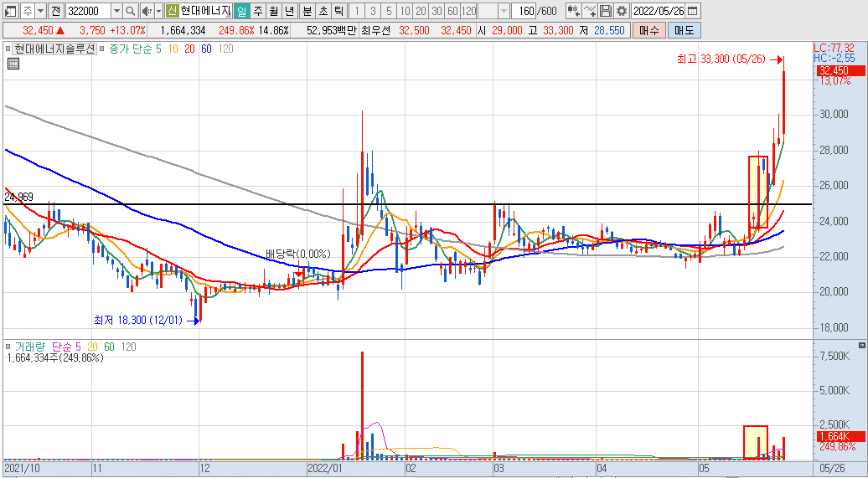Click the speaker sound alert icon
The width and height of the screenshot is (868, 478).
(x=146, y=11)
